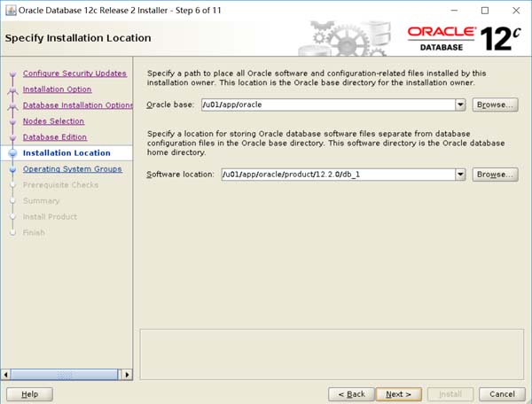The height and width of the screenshot is (404, 532).
Task: Click the Oracle base label
Action: (170, 105)
